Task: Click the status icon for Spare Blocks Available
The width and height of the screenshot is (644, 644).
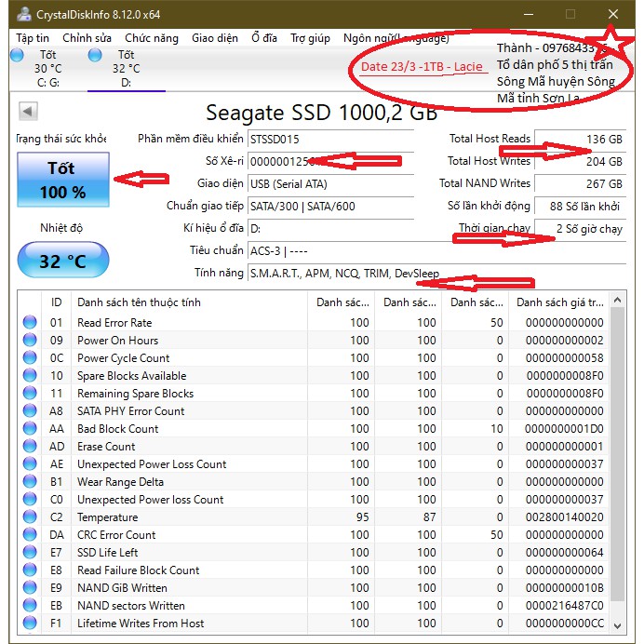Action: point(30,375)
